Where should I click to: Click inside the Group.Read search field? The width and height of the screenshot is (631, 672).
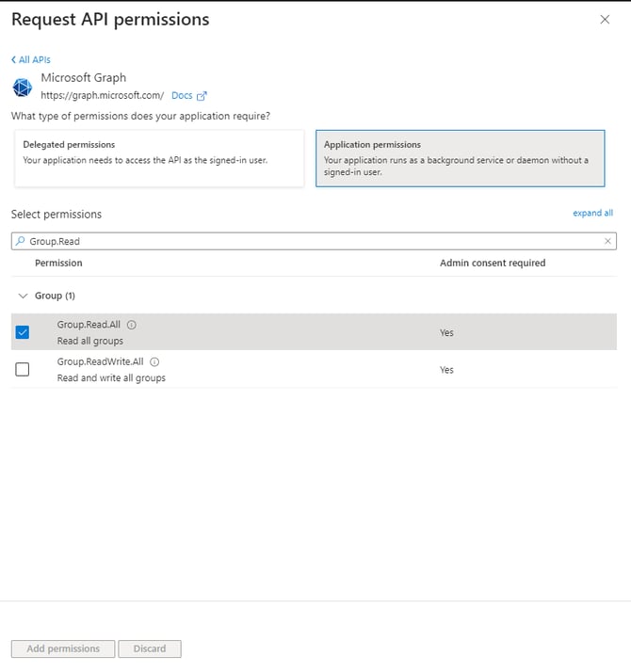314,241
